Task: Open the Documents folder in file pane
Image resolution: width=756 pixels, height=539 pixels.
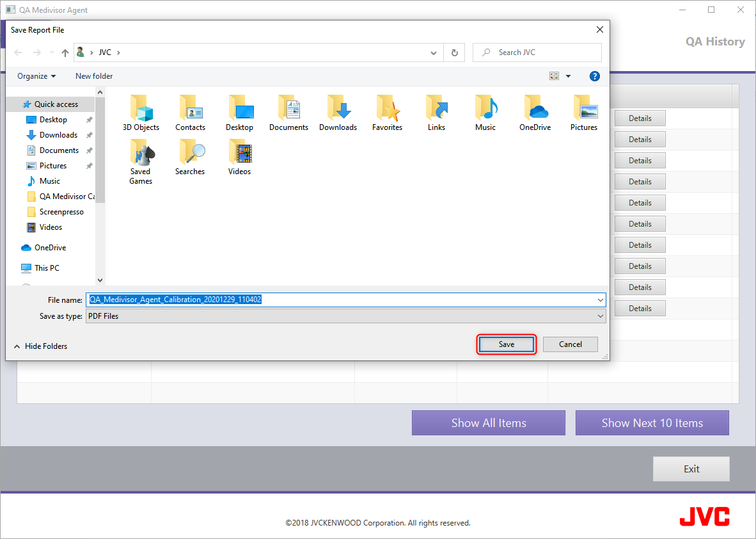Action: click(x=288, y=113)
